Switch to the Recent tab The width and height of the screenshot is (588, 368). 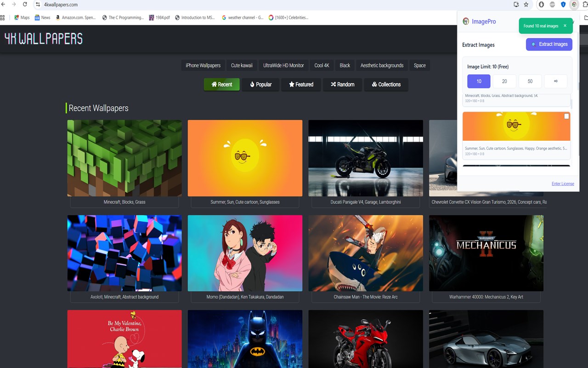pos(221,85)
